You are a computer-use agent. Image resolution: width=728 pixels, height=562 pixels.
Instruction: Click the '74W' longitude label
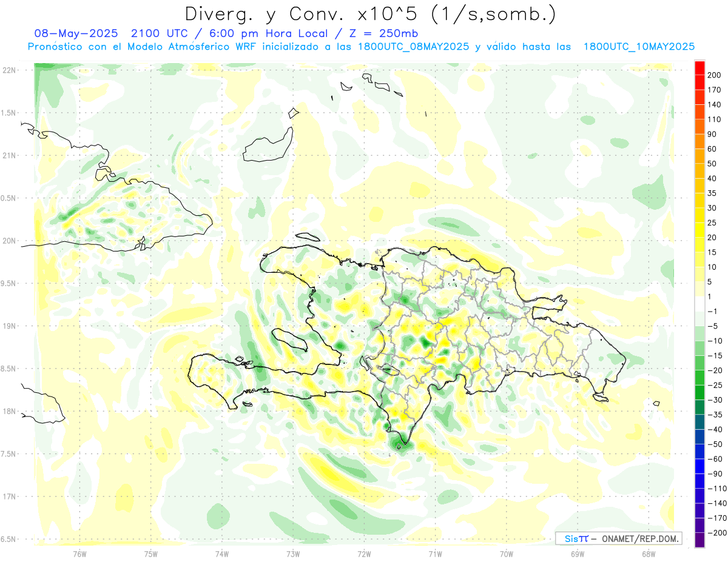point(222,554)
